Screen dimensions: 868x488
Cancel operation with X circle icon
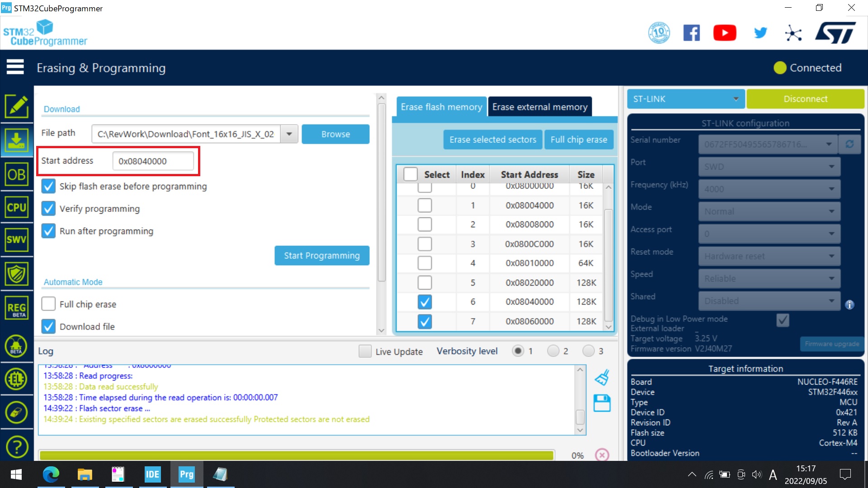coord(602,455)
